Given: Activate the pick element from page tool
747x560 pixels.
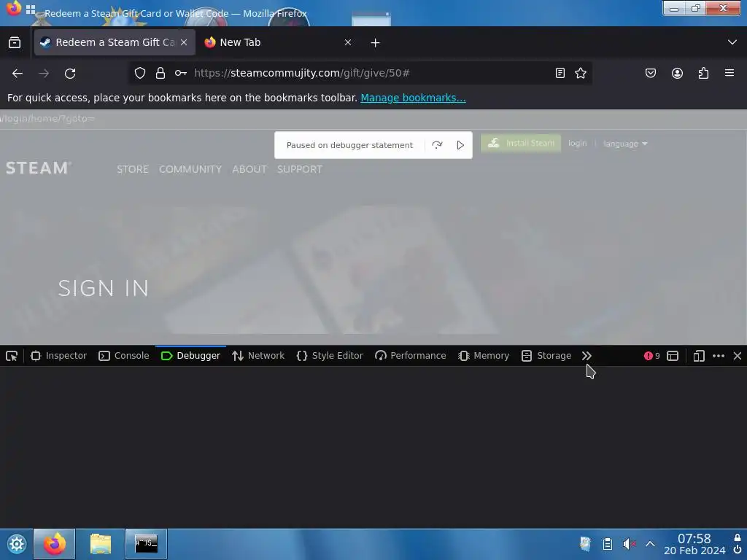Looking at the screenshot, I should click(12, 356).
